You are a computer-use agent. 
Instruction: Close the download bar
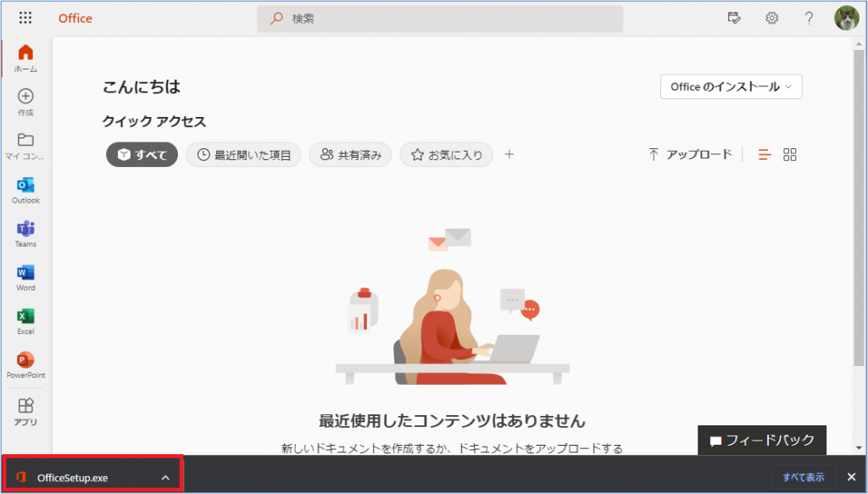[851, 477]
